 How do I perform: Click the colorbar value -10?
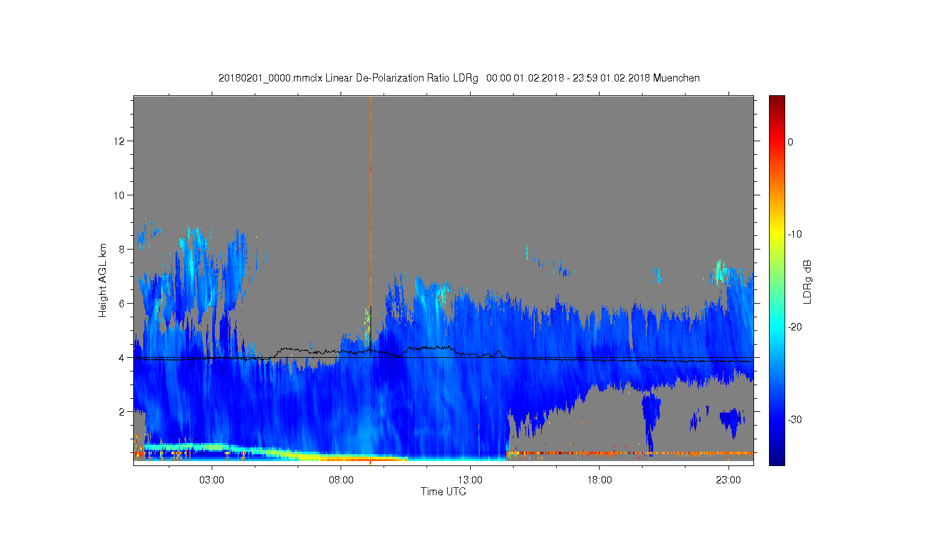click(x=795, y=235)
